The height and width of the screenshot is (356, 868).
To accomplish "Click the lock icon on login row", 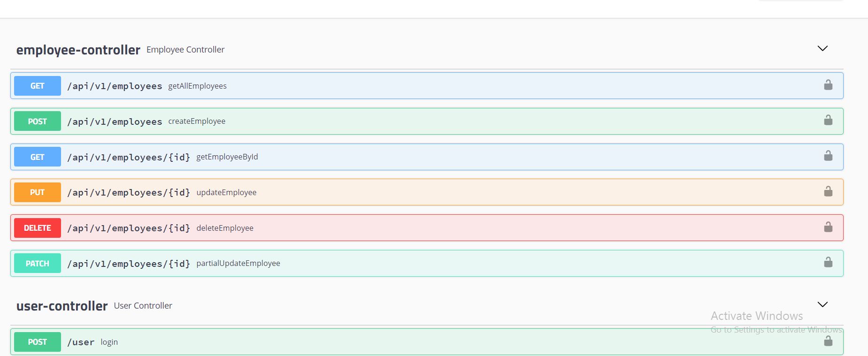I will [828, 341].
